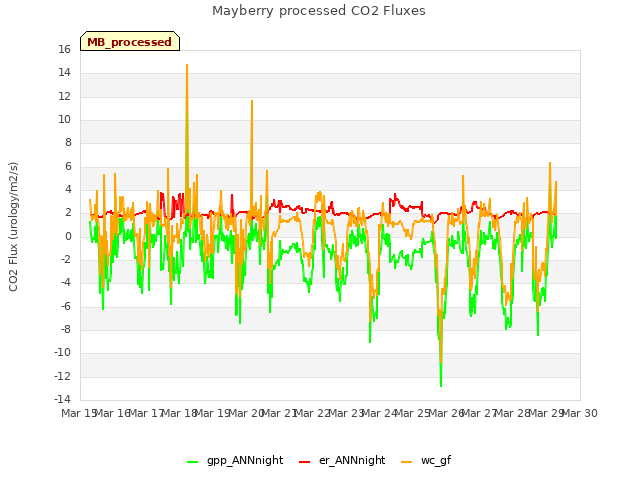Click the y-axis value -8
Screen dimensions: 640x480
coord(65,329)
